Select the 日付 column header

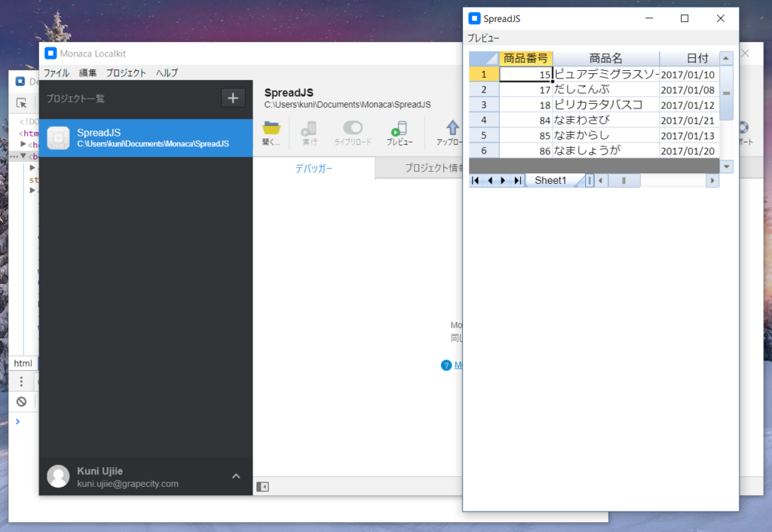point(689,59)
